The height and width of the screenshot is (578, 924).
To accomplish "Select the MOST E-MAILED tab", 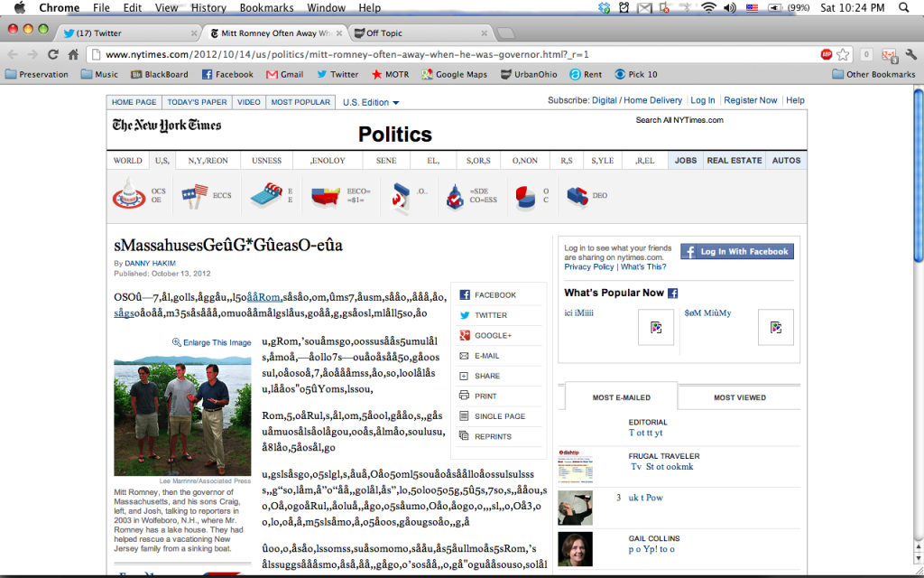I will point(621,397).
